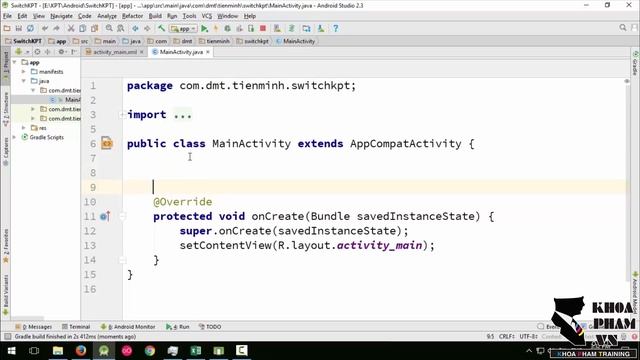The image size is (640, 360).
Task: Click the Synchronize toolbar icon
Action: (30, 29)
